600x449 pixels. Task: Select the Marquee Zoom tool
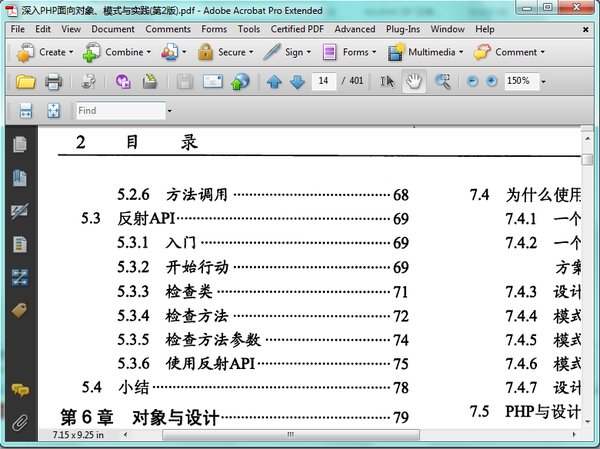(x=443, y=82)
